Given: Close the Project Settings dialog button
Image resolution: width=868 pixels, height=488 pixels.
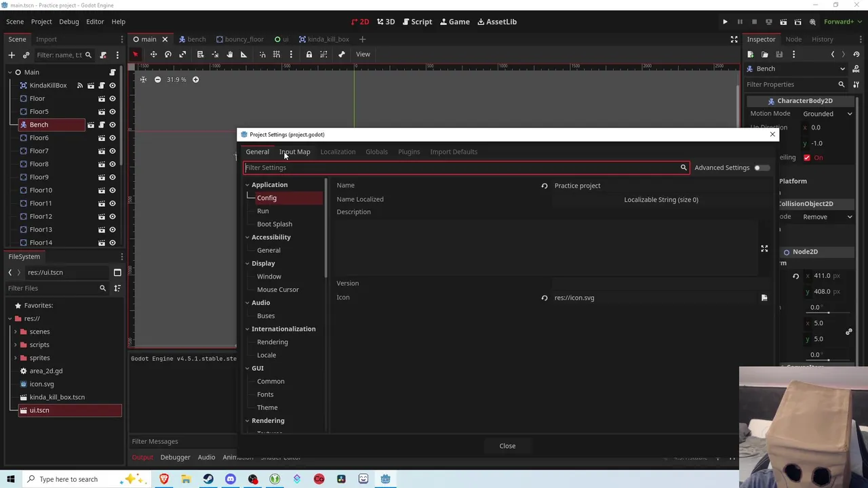Looking at the screenshot, I should (507, 446).
